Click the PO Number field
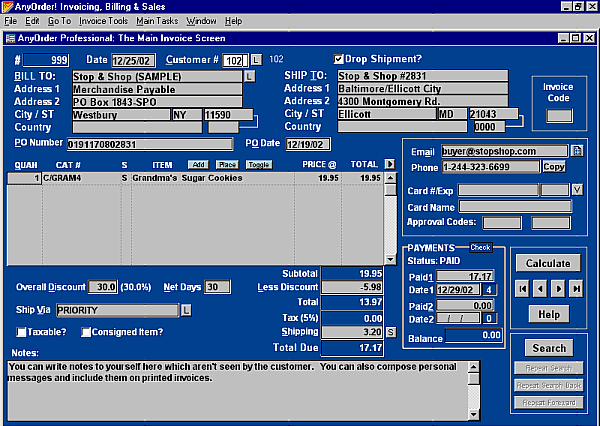The height and width of the screenshot is (426, 600). [150, 144]
